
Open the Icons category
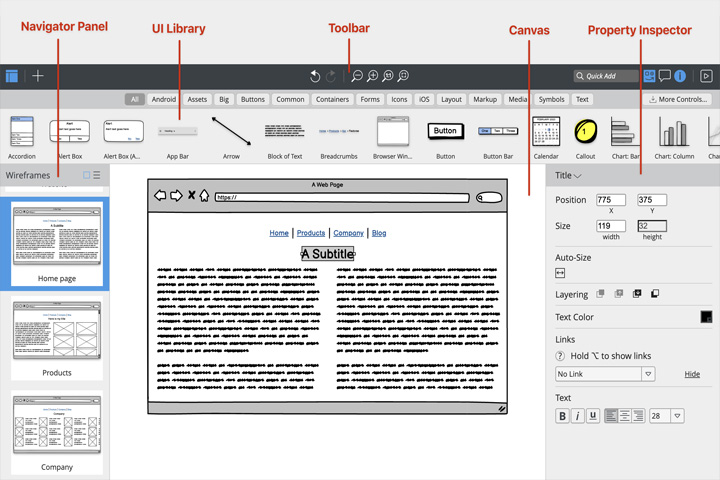click(x=399, y=99)
